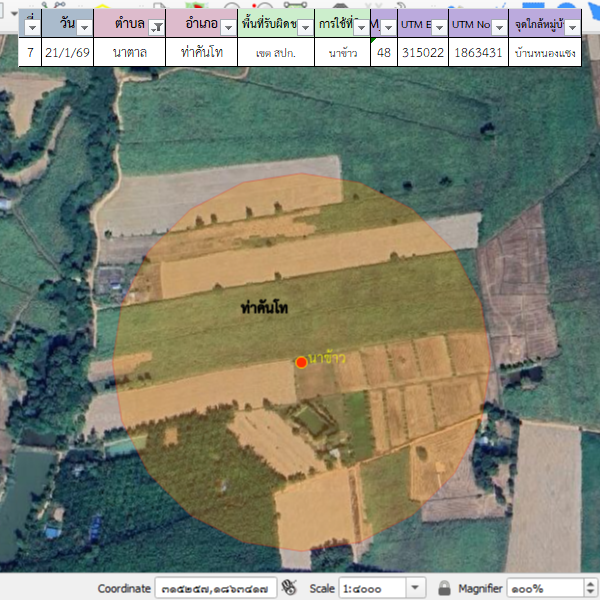Expand the อำเภอ column filter dropdown

pos(228,27)
